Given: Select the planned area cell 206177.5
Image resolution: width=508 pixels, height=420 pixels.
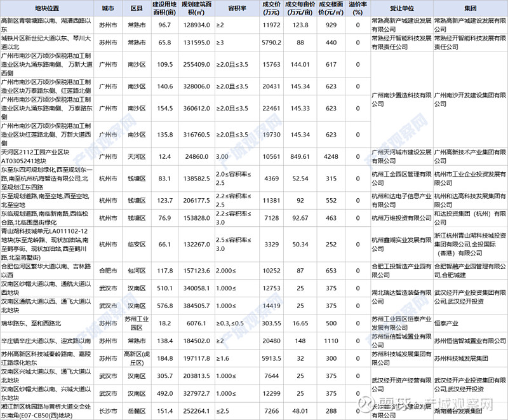Looking at the screenshot, I should (x=197, y=200).
